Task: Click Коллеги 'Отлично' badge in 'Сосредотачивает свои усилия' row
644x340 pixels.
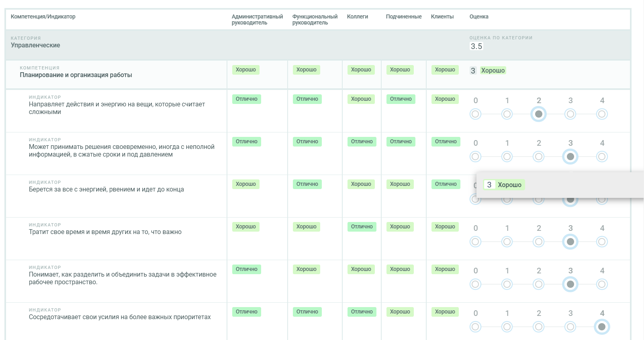Action: [x=362, y=312]
